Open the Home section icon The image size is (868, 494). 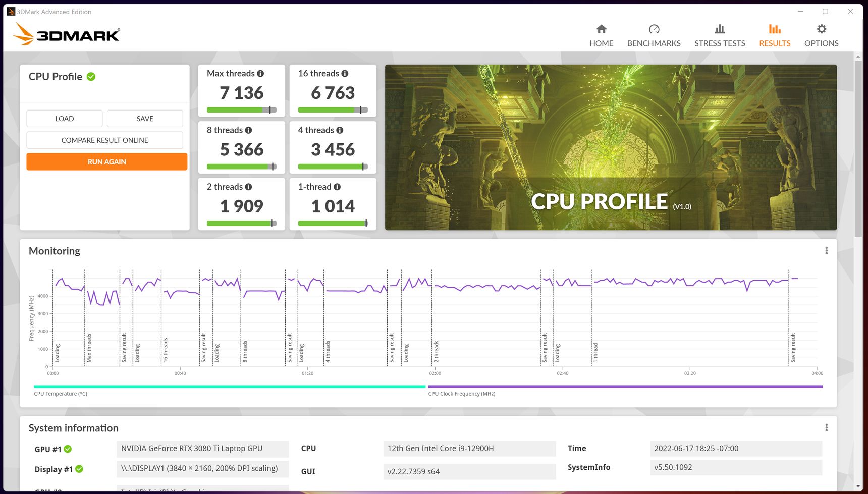pyautogui.click(x=601, y=29)
